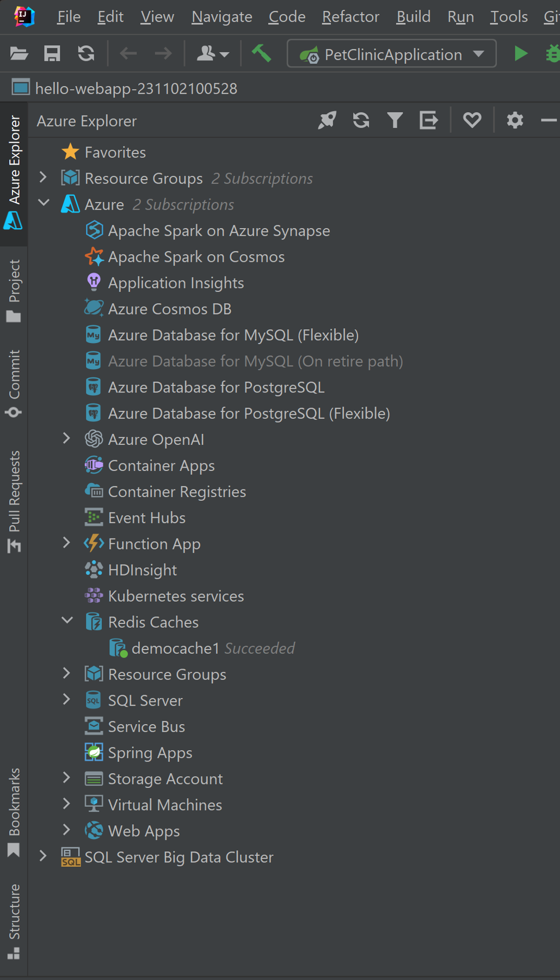Click the IntelliJ IDEA logo icon
This screenshot has height=980, width=560.
coord(24,16)
